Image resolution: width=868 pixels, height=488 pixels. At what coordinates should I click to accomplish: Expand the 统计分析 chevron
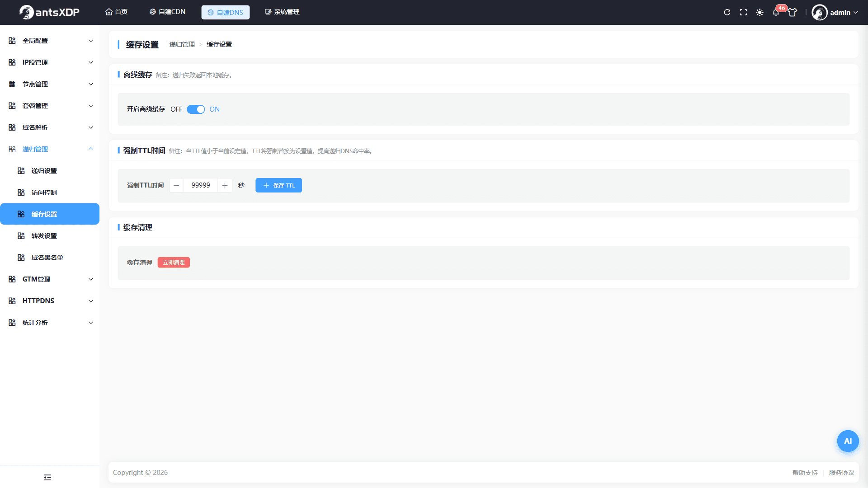(x=91, y=323)
